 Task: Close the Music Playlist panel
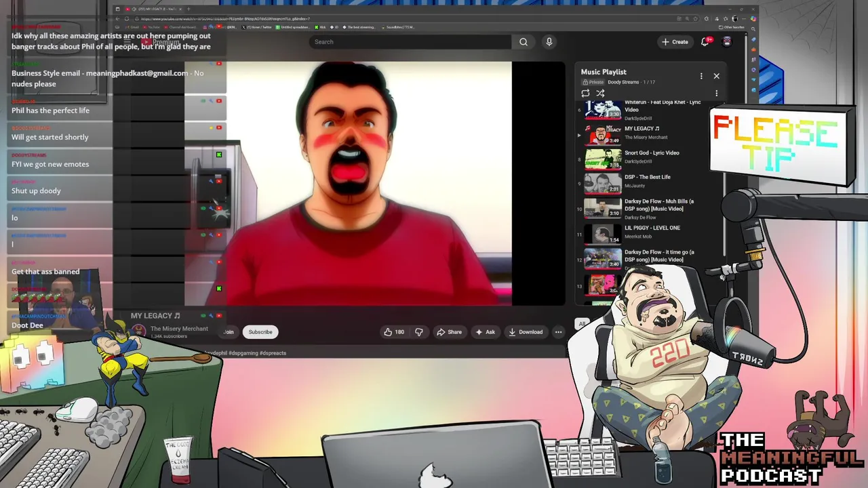coord(716,76)
